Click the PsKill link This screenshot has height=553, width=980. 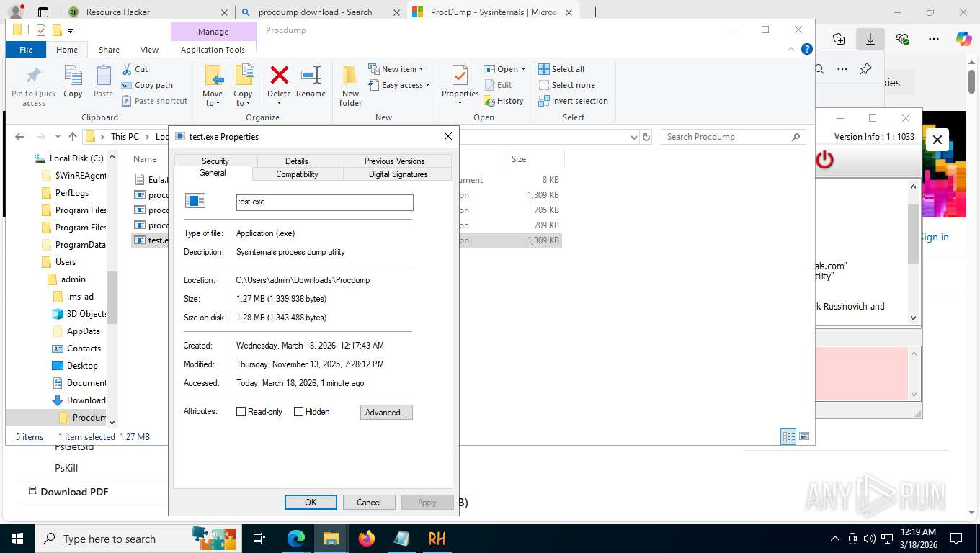(x=66, y=468)
